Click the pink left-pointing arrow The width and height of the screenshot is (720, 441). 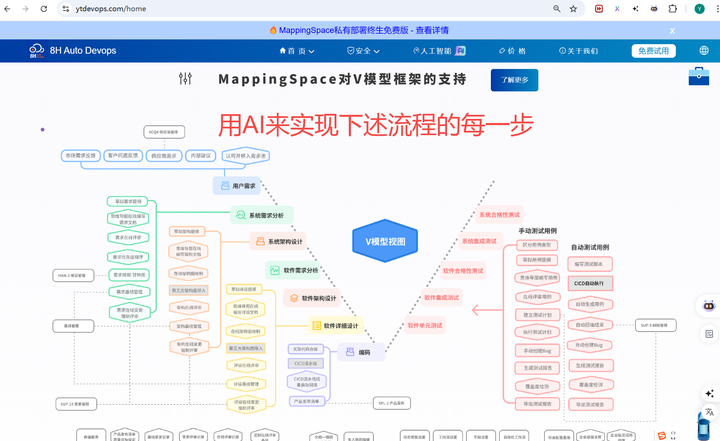click(x=486, y=311)
